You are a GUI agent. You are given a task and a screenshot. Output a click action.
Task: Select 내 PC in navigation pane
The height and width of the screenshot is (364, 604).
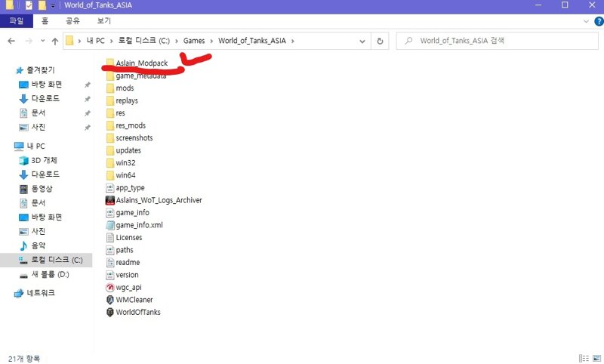[x=35, y=146]
